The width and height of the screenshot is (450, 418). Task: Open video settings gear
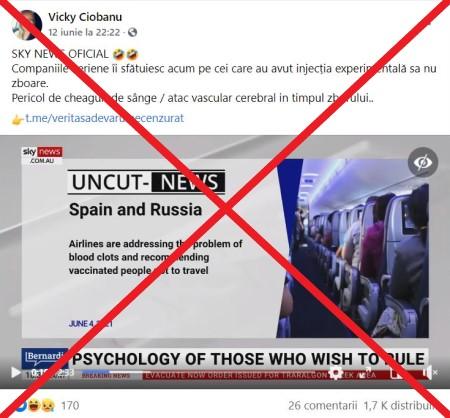[x=336, y=372]
